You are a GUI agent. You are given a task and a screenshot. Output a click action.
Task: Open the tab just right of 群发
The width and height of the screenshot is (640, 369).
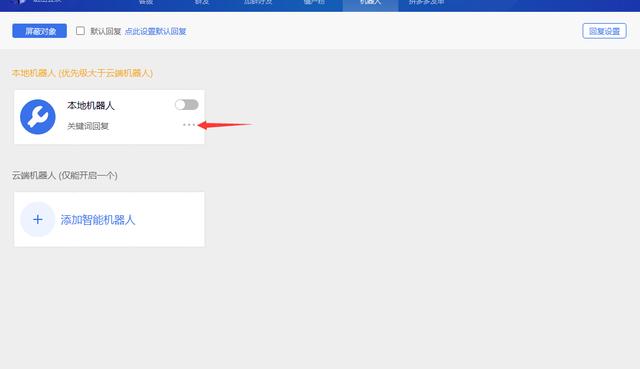pyautogui.click(x=258, y=3)
